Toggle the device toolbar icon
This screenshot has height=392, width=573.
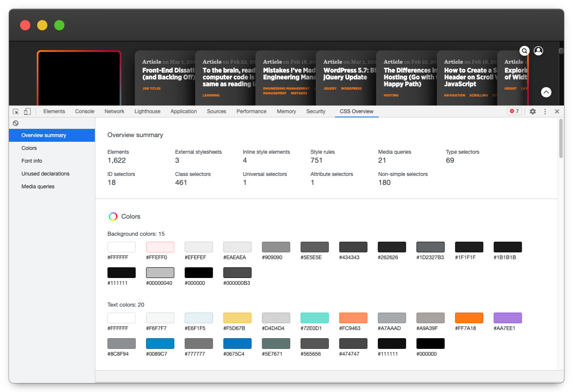27,111
